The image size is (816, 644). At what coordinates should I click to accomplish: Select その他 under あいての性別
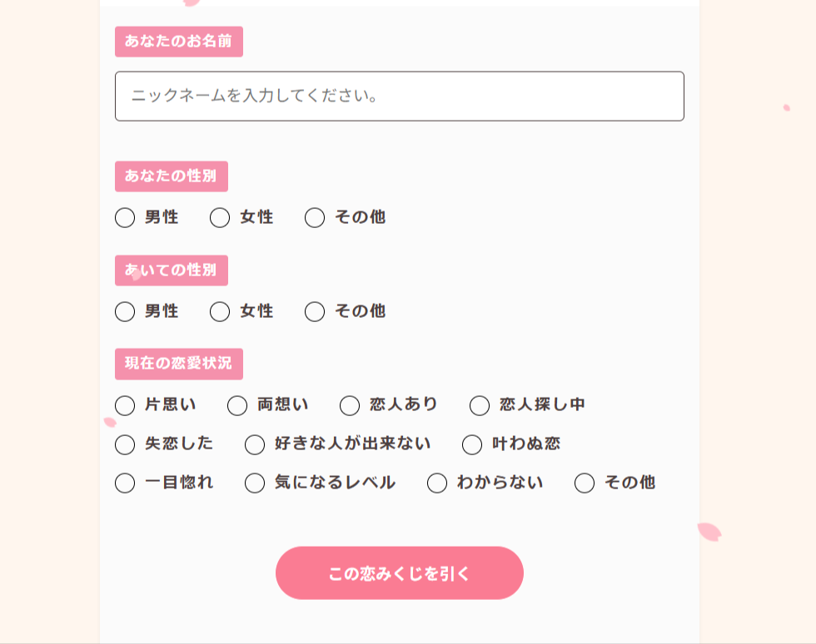click(x=315, y=312)
